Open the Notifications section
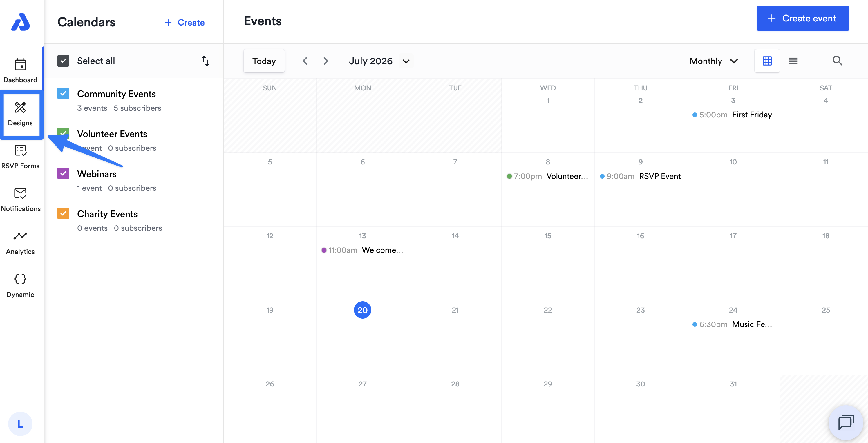 pyautogui.click(x=20, y=200)
